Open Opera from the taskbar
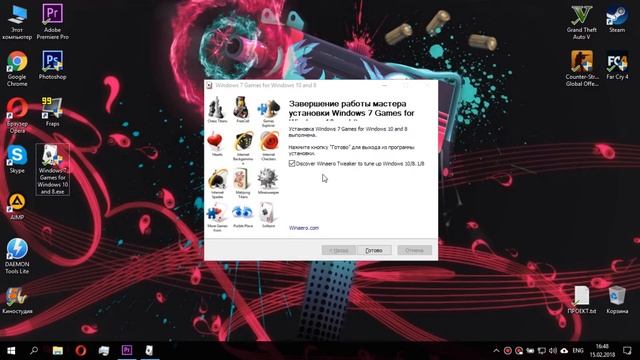640x360 pixels. (x=80, y=351)
